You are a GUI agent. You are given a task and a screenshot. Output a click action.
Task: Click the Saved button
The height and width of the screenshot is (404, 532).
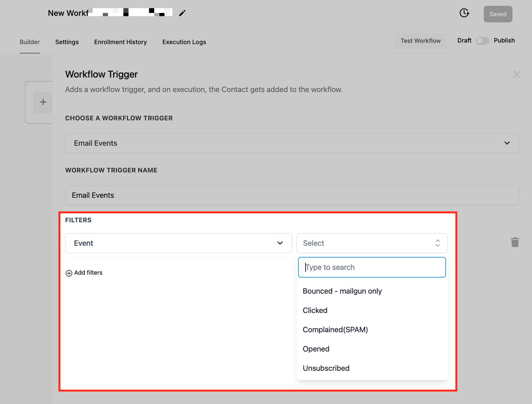pos(497,14)
